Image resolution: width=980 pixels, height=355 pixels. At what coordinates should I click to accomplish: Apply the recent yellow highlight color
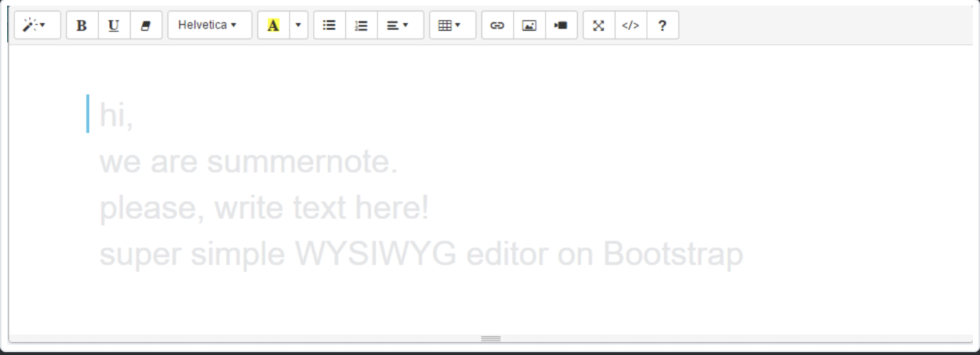click(x=273, y=25)
